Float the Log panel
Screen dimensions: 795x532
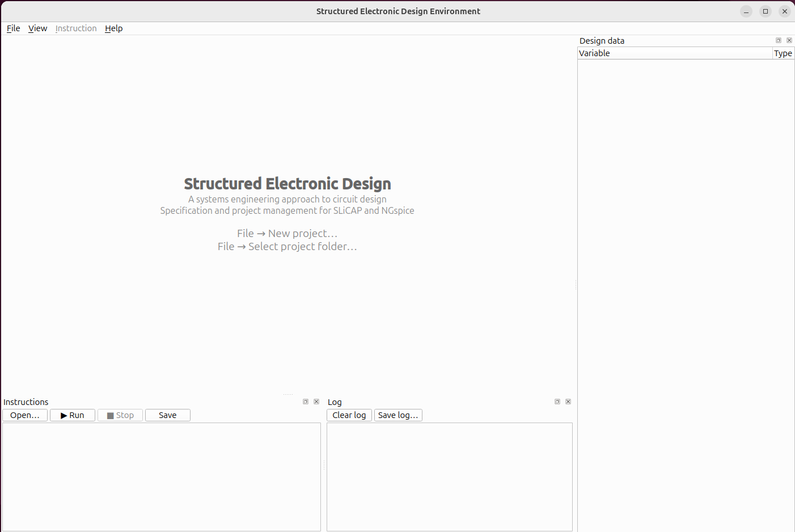coord(557,402)
